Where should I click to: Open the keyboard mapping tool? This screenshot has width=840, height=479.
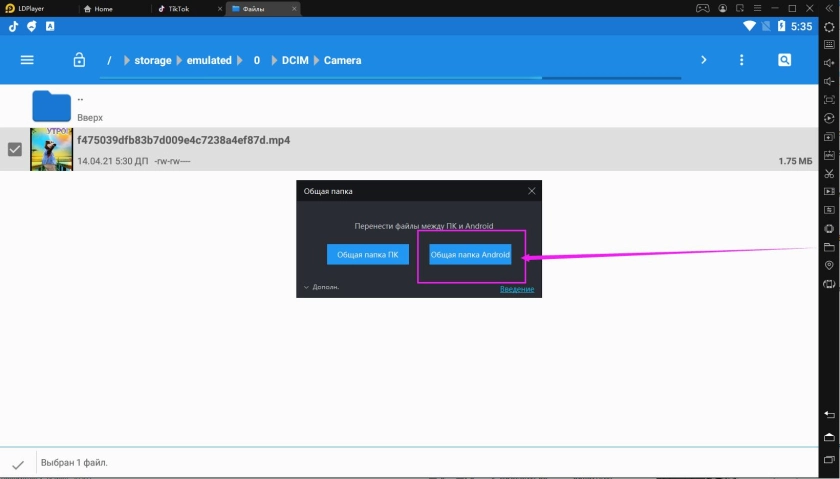tap(829, 45)
